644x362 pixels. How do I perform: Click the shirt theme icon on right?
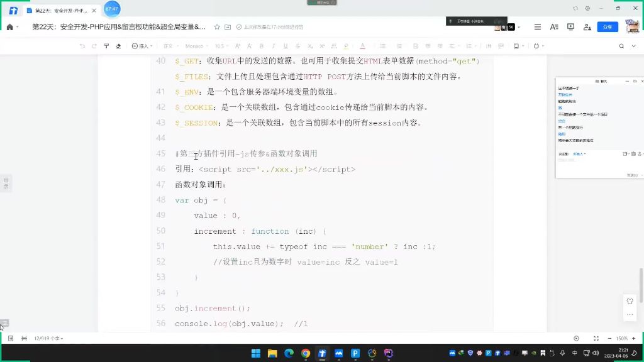630,301
